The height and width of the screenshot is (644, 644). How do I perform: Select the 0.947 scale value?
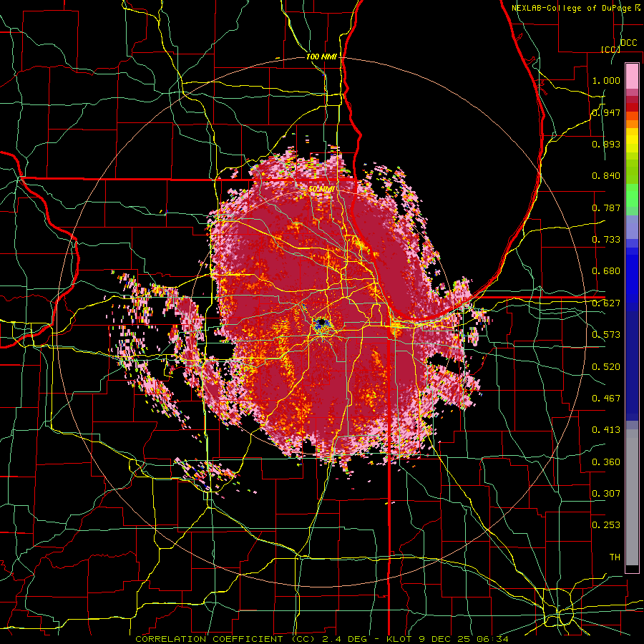coord(606,112)
